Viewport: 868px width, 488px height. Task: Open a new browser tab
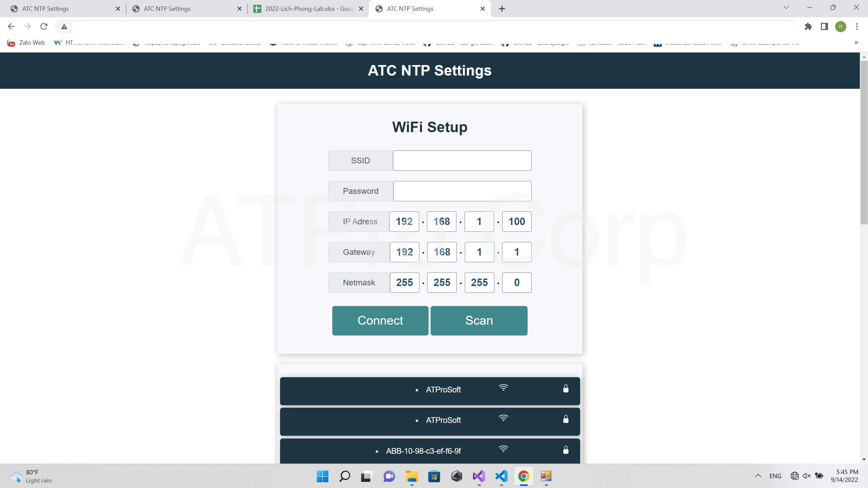click(502, 9)
